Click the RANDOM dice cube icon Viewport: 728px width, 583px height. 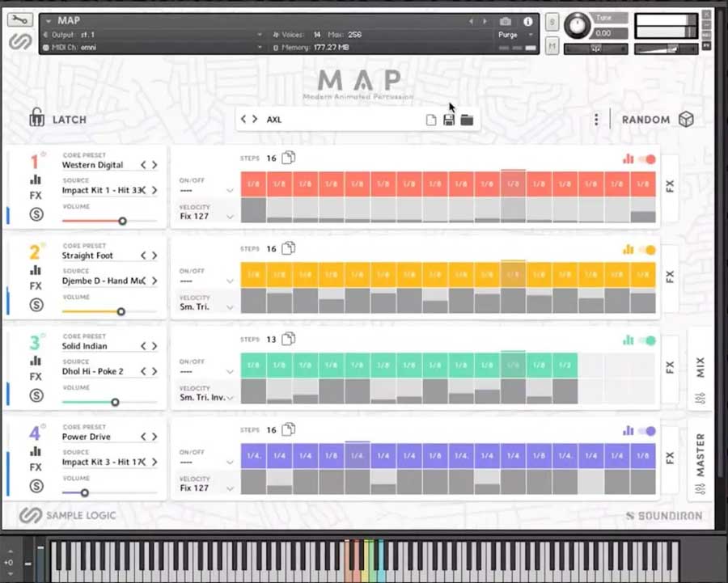(686, 120)
